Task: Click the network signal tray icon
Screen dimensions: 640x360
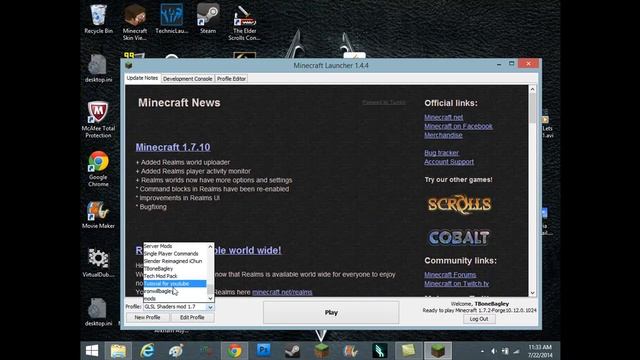Action: coord(516,351)
